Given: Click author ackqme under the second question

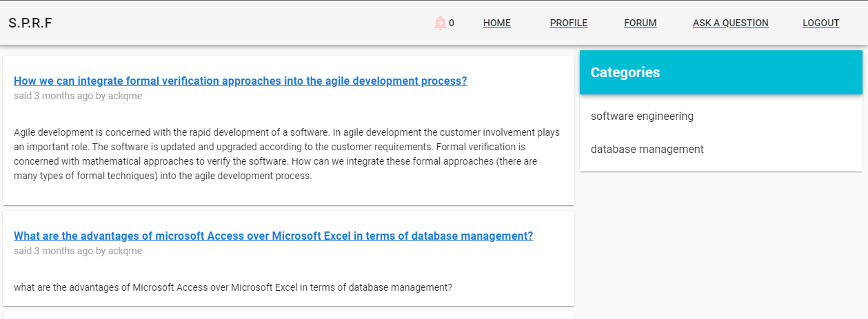Looking at the screenshot, I should click(x=125, y=251).
